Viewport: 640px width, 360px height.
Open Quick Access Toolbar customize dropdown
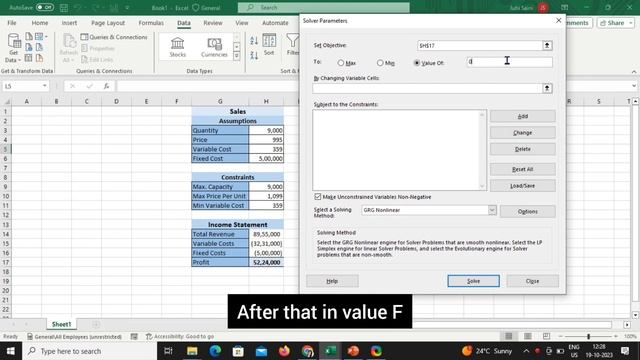tap(127, 7)
